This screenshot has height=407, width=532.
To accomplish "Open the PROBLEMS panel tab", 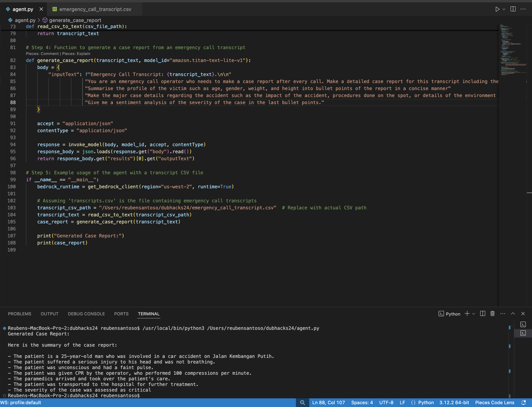I will pyautogui.click(x=20, y=314).
